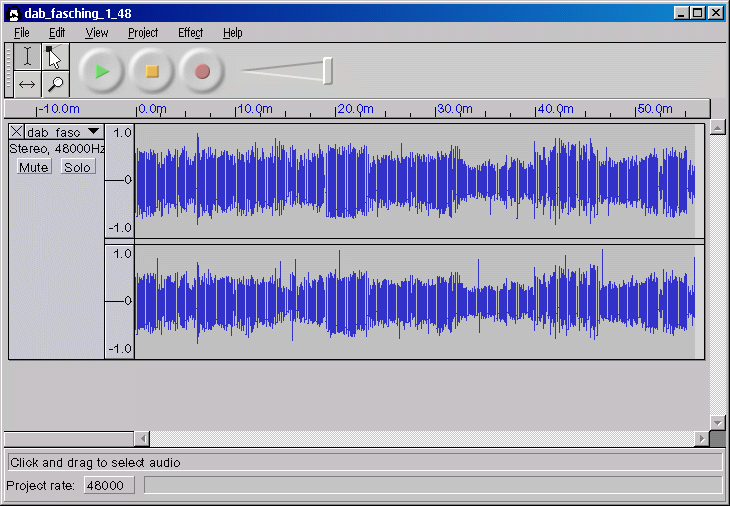The image size is (730, 506).
Task: Open the Effect menu
Action: click(190, 33)
